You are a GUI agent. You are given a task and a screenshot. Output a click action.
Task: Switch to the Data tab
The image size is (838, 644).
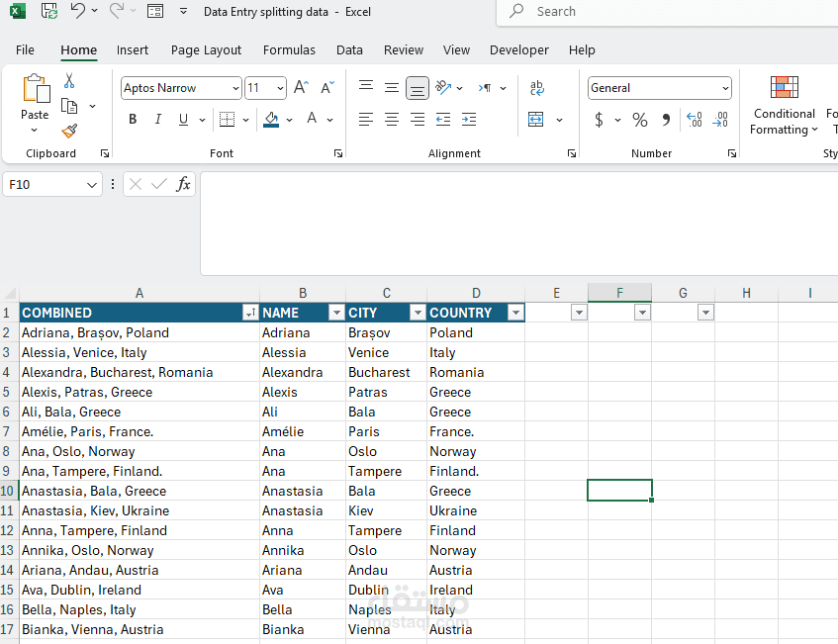click(x=349, y=50)
